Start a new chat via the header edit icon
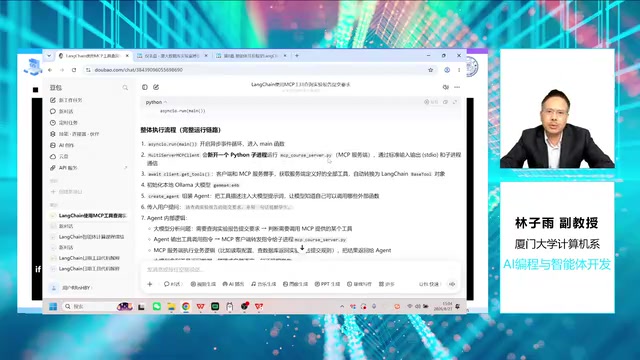 (x=156, y=87)
